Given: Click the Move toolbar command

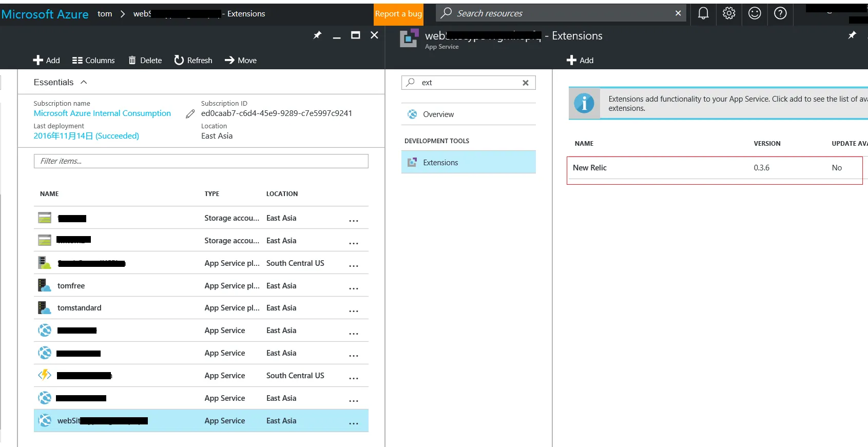Looking at the screenshot, I should tap(240, 60).
